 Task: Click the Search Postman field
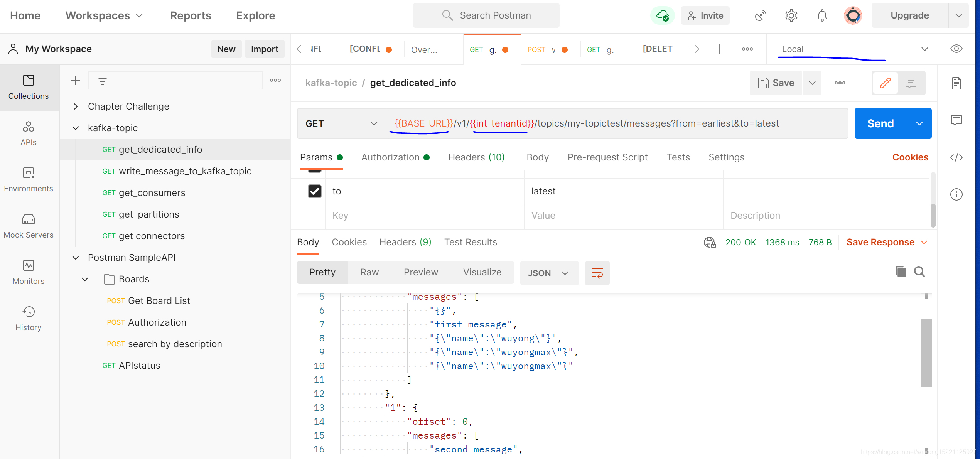point(486,15)
